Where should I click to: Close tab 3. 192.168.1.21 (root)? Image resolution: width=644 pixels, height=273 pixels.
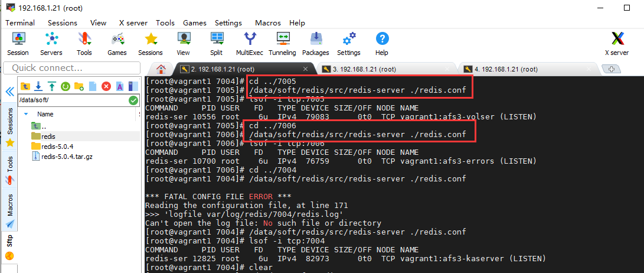pos(446,69)
